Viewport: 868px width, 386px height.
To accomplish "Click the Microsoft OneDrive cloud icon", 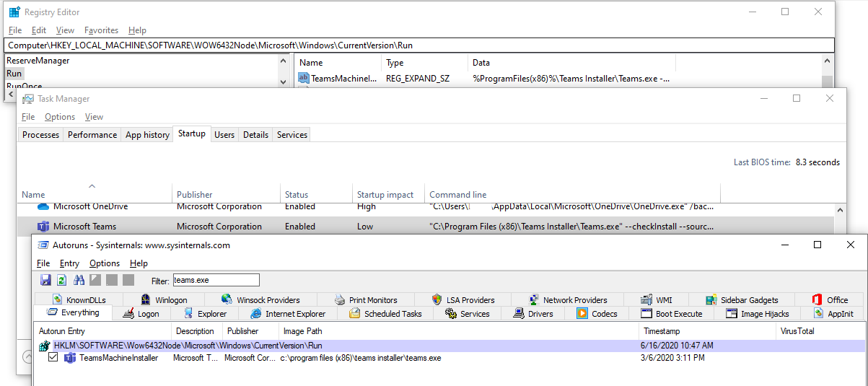I will point(43,206).
